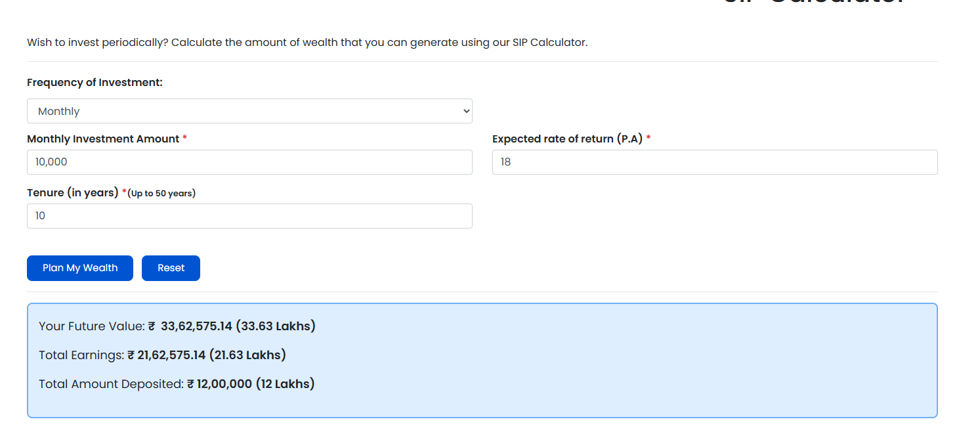Click the red asterisk beside Monthly Investment Amount
The height and width of the screenshot is (434, 980).
185,139
